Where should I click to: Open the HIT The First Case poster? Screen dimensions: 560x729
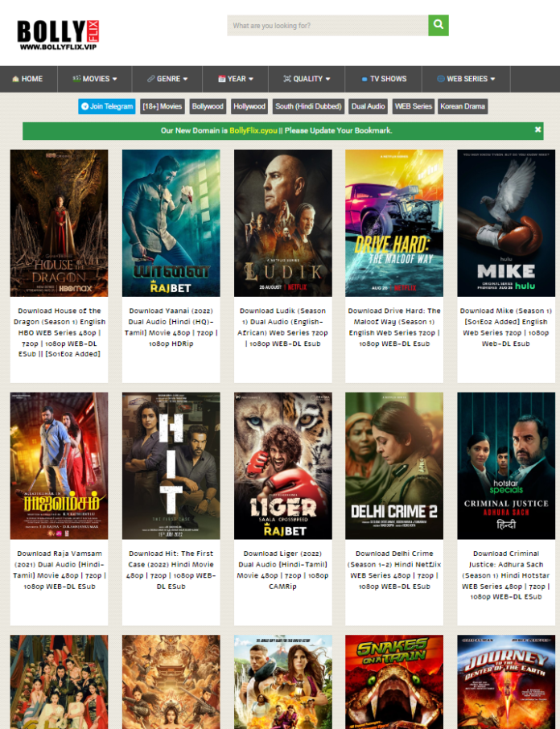tap(171, 466)
